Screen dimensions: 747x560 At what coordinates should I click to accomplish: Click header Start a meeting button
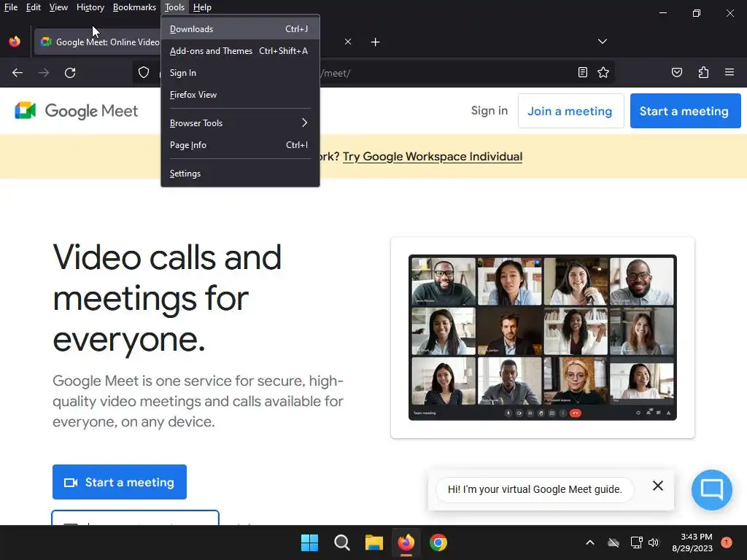[685, 111]
